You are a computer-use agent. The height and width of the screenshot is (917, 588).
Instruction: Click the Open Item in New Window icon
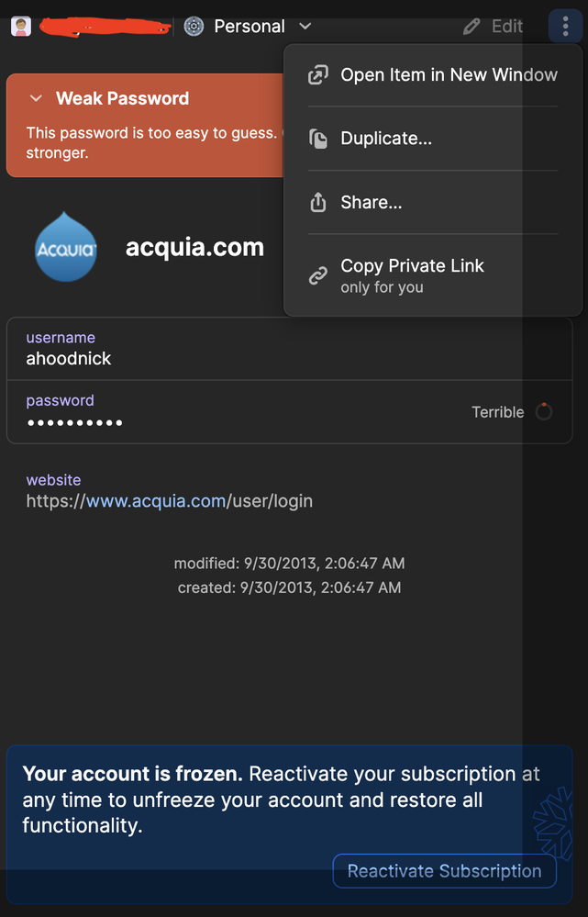pos(318,75)
